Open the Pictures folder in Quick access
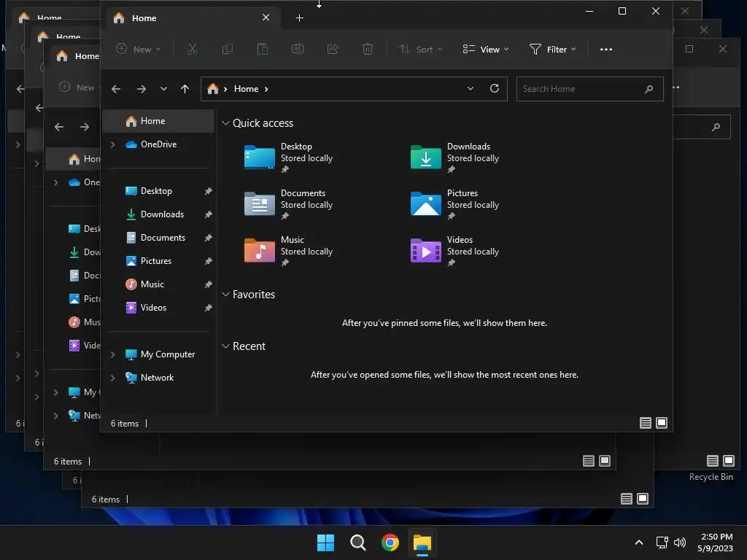The image size is (747, 560). [455, 205]
